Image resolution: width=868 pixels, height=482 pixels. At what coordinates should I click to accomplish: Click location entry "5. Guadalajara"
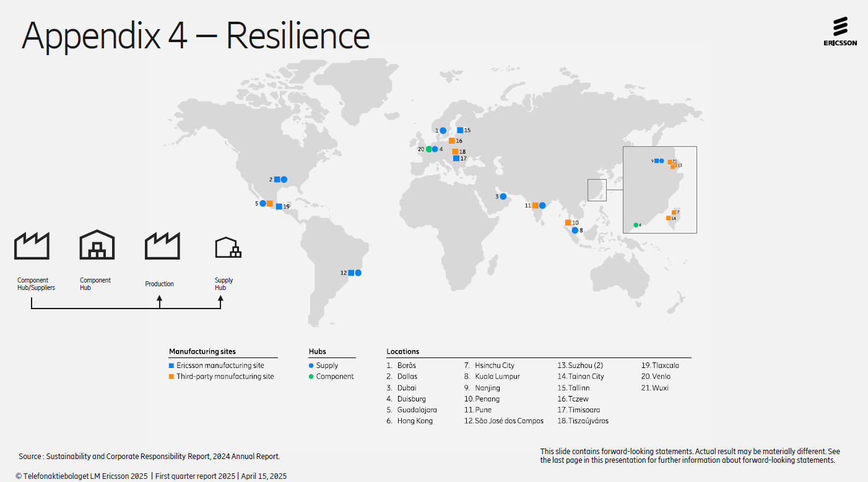(x=412, y=410)
